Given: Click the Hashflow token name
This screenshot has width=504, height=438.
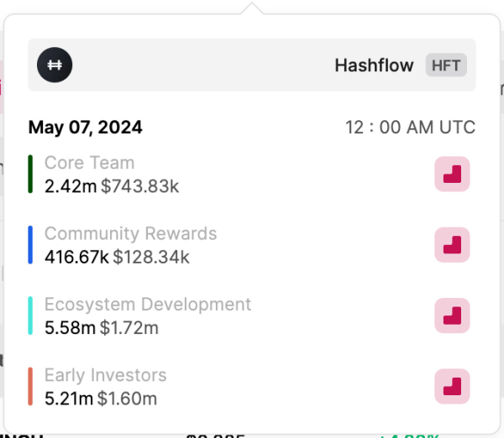Looking at the screenshot, I should [x=374, y=65].
